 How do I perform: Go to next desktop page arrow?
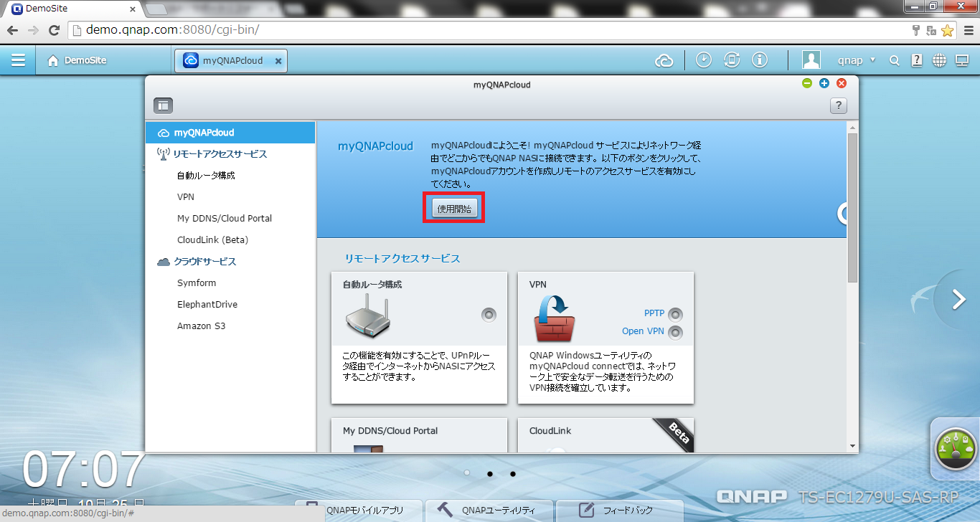point(958,300)
